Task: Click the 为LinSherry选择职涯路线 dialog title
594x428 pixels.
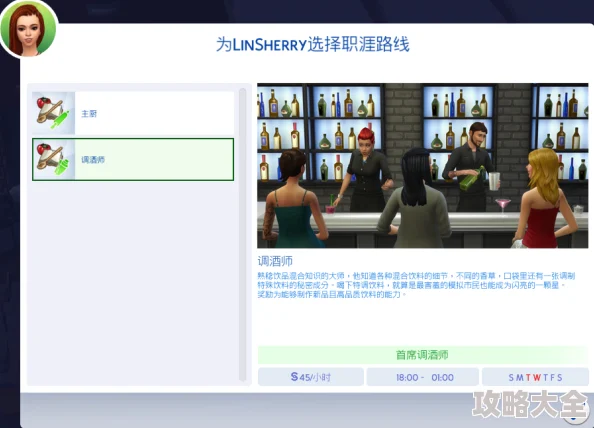Action: pos(313,44)
